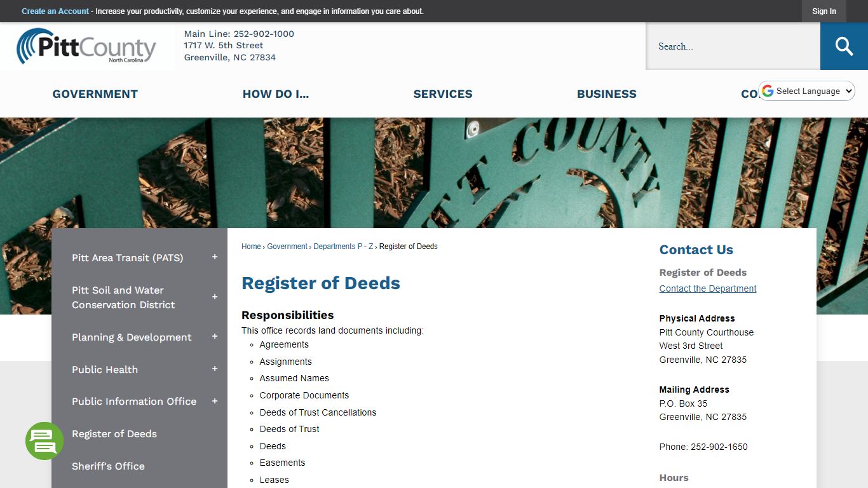Click Departments P - Z breadcrumb

tap(343, 247)
